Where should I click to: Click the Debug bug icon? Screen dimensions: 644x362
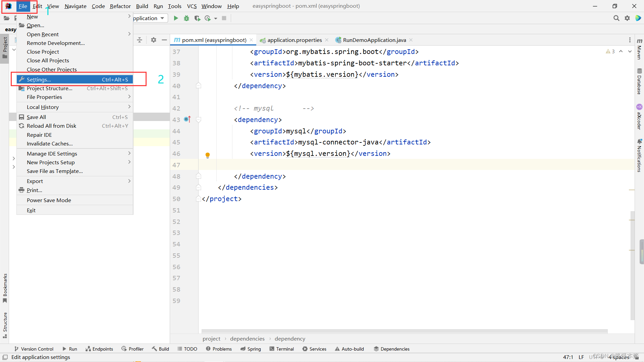pos(186,18)
